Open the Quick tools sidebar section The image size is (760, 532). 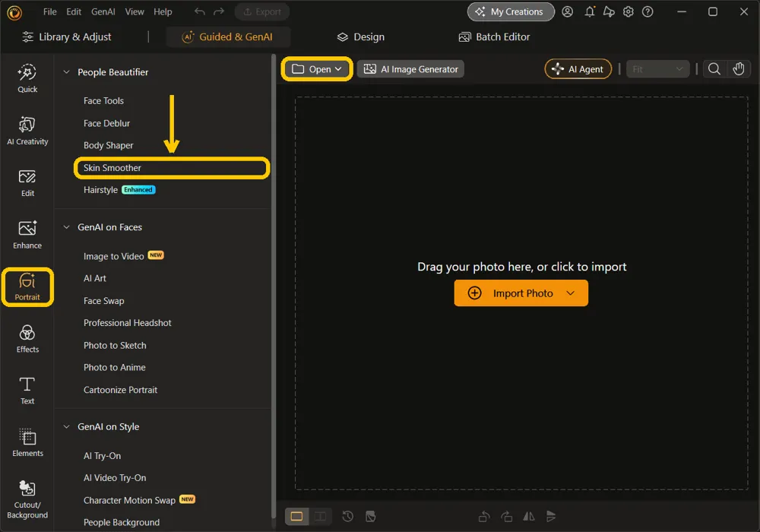(x=27, y=78)
